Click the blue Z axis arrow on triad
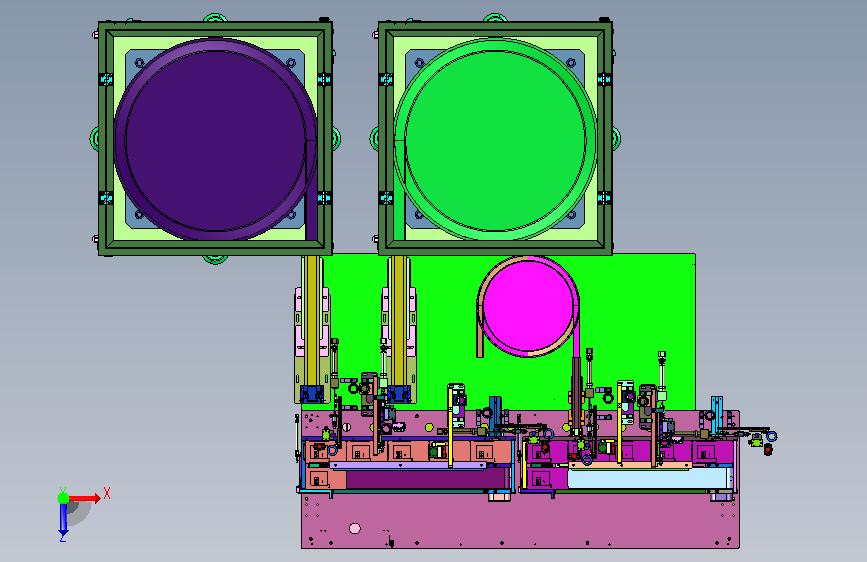The height and width of the screenshot is (562, 867). 63,519
